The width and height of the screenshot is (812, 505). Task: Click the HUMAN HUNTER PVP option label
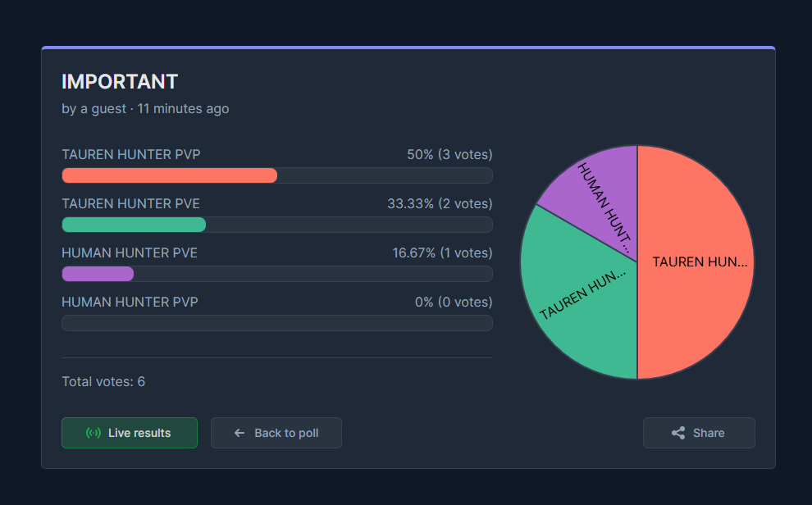[130, 302]
